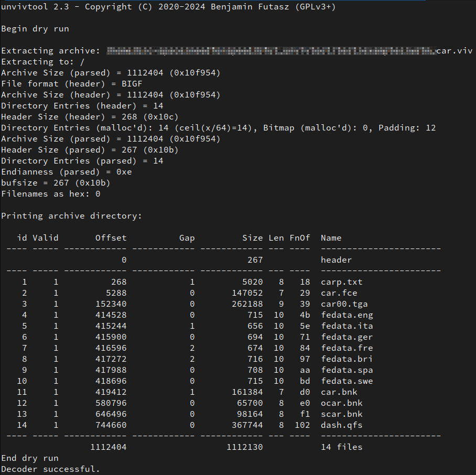476x475 pixels.
Task: Select the fedata.spa filename
Action: [347, 370]
